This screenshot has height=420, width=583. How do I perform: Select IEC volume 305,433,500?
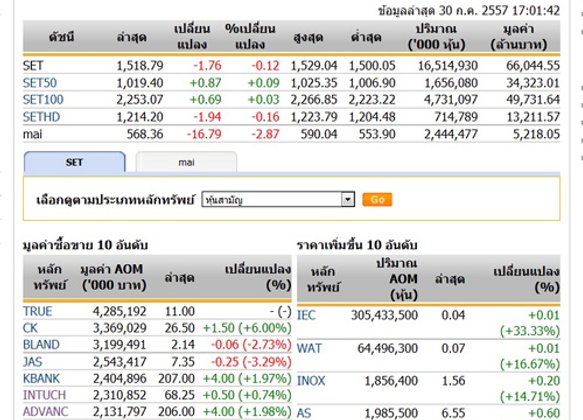[384, 315]
